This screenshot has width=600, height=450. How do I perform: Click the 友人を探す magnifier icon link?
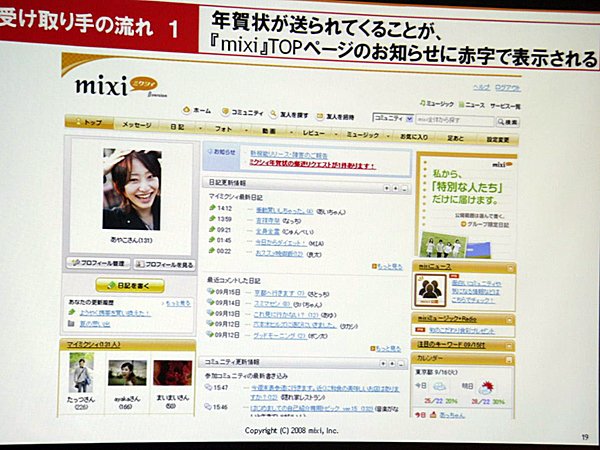[289, 114]
